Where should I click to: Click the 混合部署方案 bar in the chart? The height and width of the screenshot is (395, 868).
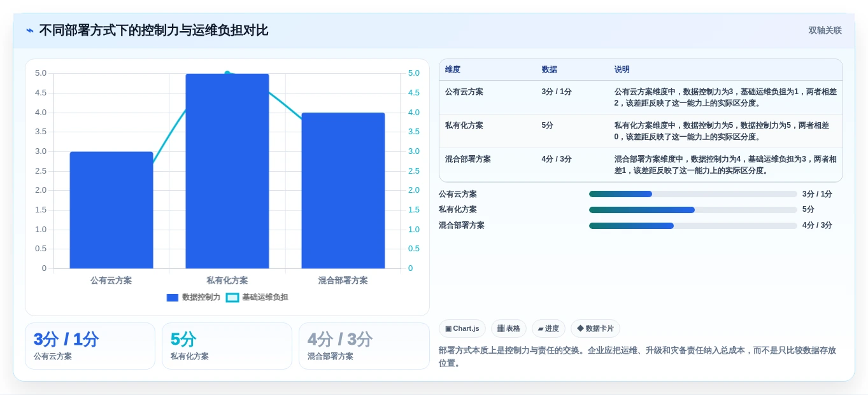click(343, 191)
